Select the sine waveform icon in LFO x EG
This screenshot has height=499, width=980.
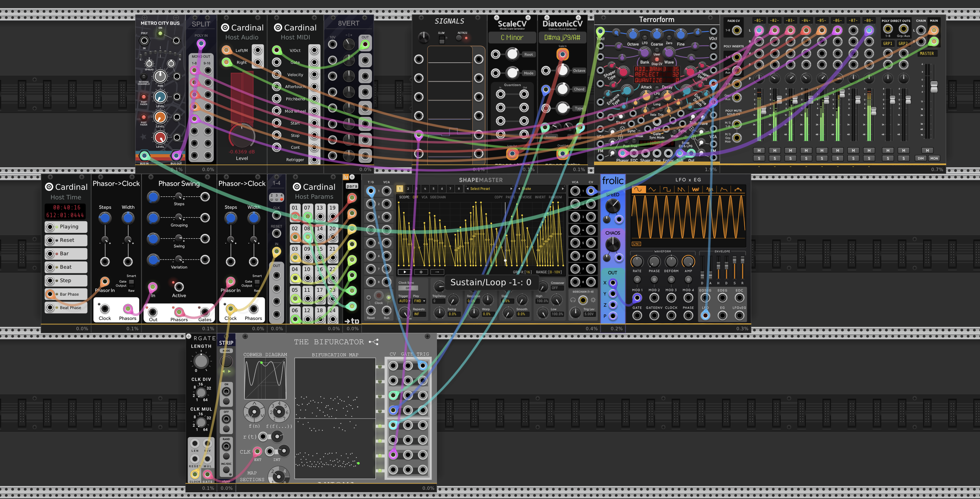pos(638,189)
